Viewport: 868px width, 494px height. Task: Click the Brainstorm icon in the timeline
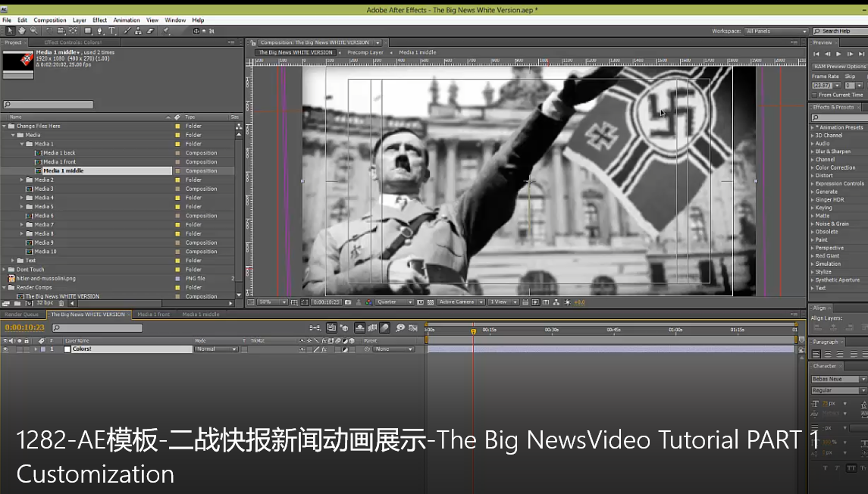point(400,328)
